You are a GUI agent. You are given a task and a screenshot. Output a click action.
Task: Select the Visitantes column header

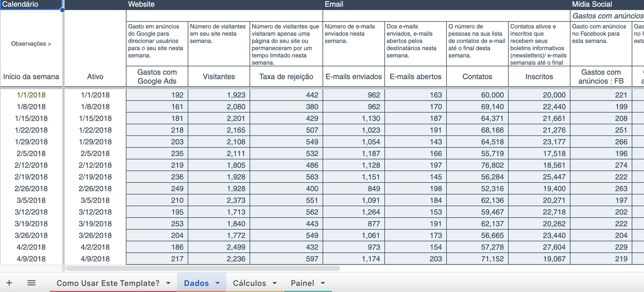219,76
